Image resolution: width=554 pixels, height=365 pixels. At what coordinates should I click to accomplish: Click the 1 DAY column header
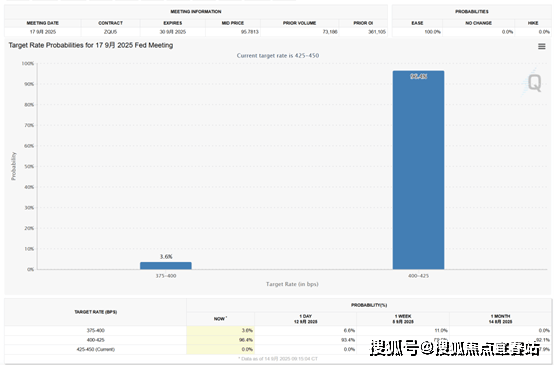tap(306, 319)
